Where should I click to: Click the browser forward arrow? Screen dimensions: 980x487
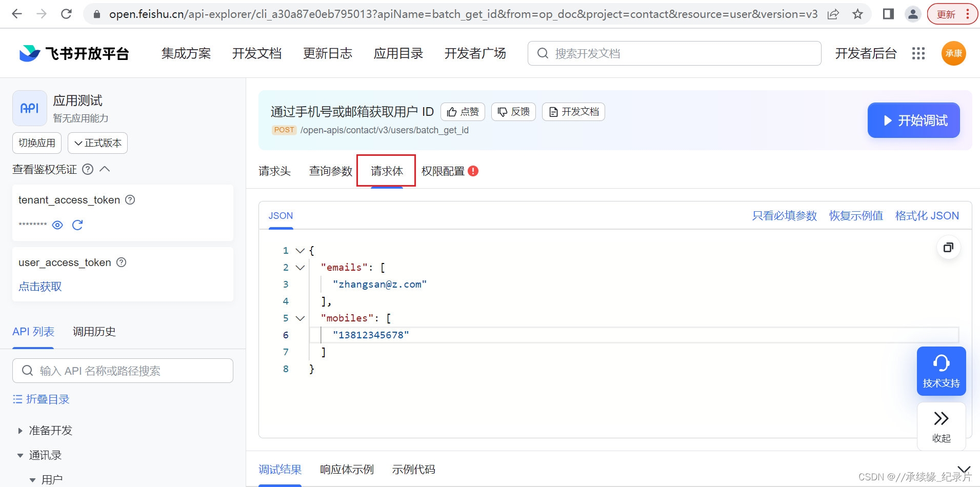pyautogui.click(x=42, y=14)
